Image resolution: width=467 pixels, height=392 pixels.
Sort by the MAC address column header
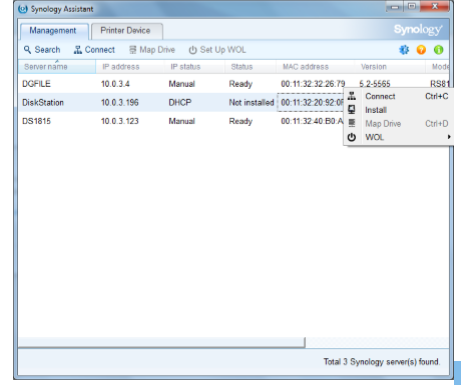click(315, 67)
